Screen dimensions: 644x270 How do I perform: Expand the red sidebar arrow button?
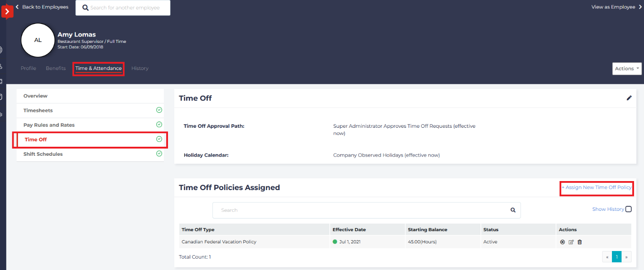tap(7, 11)
